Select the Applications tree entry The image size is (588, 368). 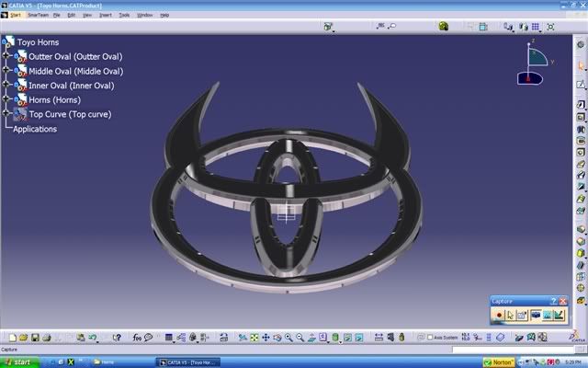[35, 129]
